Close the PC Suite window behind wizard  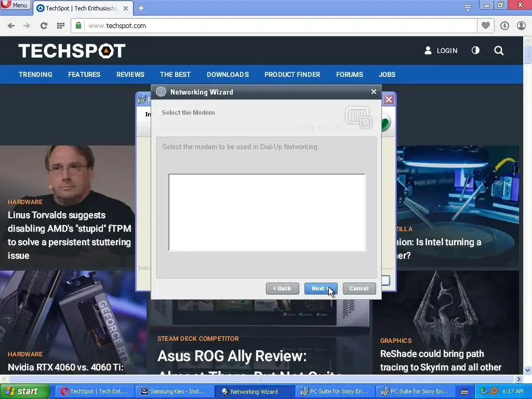click(x=389, y=99)
